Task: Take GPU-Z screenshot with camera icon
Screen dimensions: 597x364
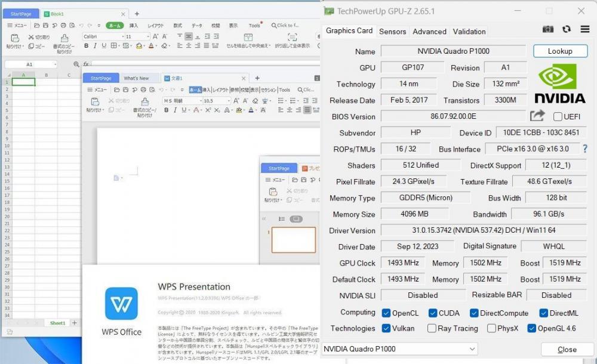Action: click(547, 29)
